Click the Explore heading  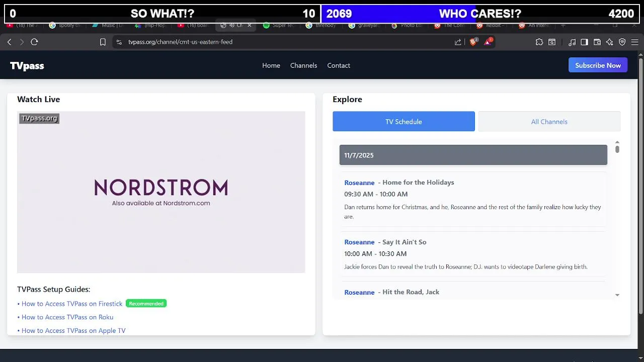point(347,100)
